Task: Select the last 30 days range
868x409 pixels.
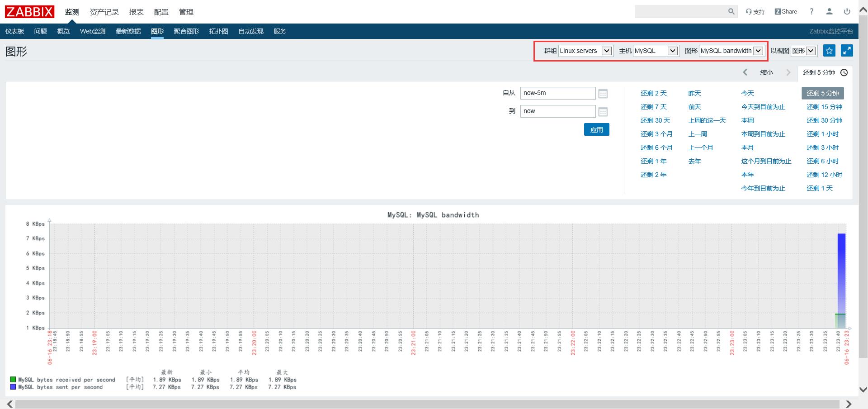Action: 655,120
